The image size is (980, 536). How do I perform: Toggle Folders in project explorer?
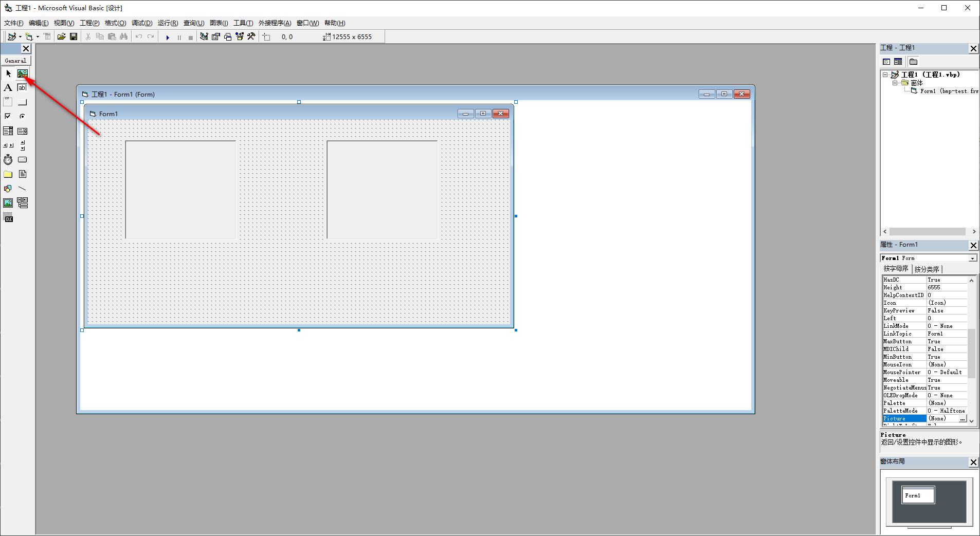[913, 62]
